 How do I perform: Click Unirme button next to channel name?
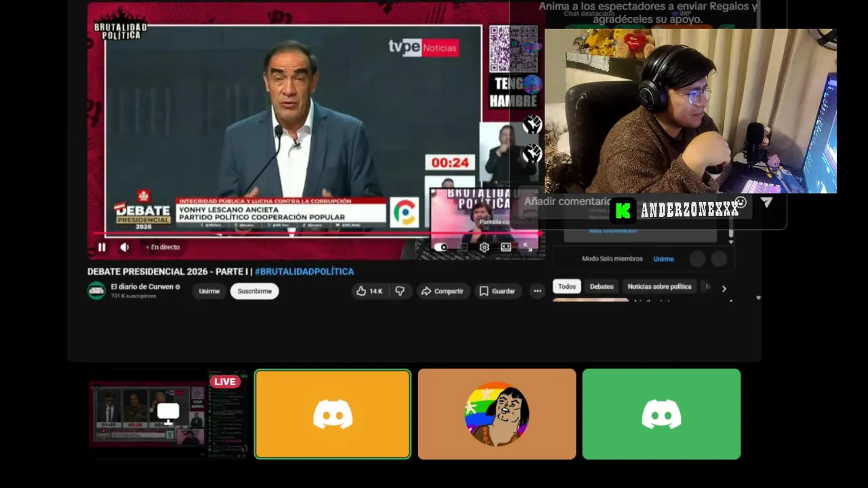click(x=210, y=291)
